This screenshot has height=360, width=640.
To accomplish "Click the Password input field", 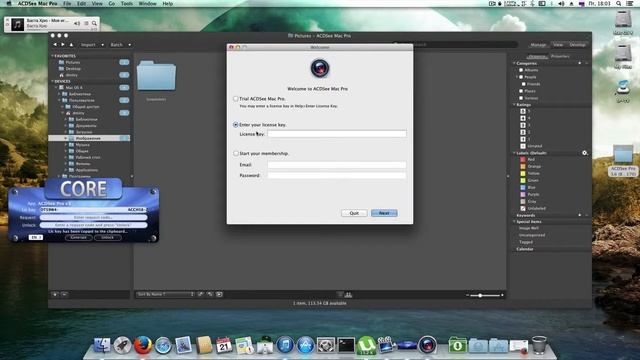I will [337, 176].
